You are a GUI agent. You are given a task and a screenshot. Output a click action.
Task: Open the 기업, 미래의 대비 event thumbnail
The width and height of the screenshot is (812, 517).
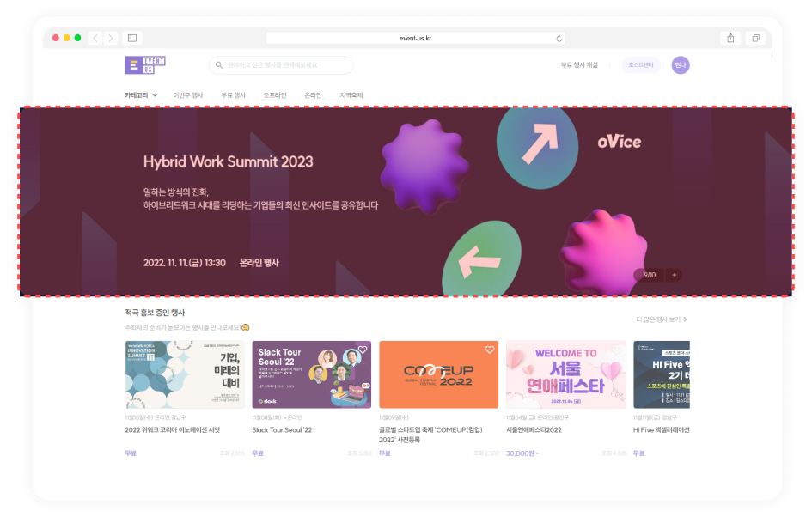click(x=185, y=374)
